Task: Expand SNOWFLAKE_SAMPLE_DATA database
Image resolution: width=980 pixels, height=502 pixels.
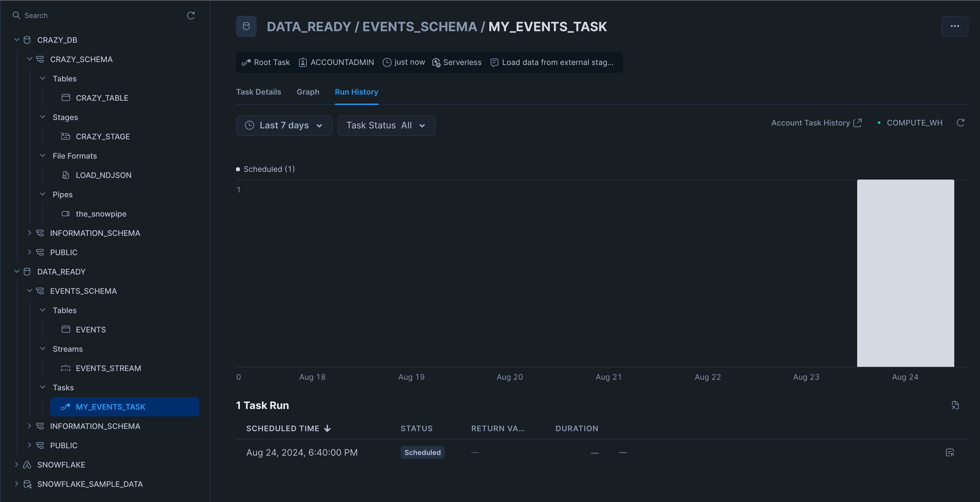Action: [x=16, y=484]
